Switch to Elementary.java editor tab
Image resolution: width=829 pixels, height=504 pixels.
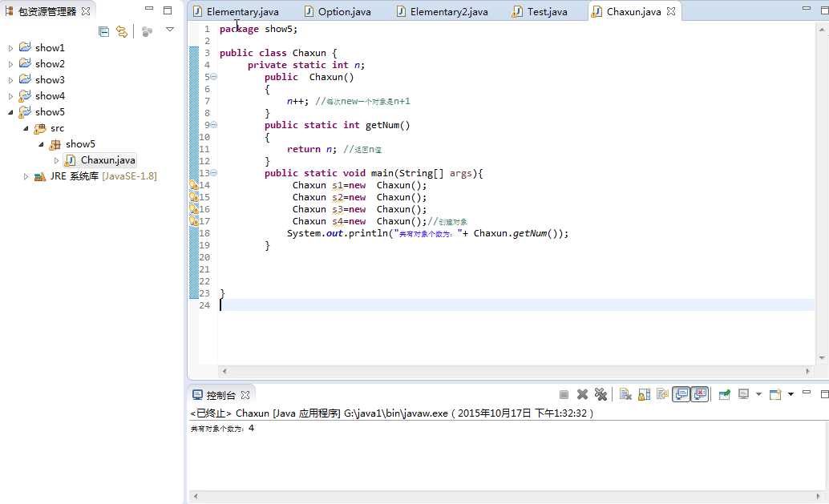242,12
